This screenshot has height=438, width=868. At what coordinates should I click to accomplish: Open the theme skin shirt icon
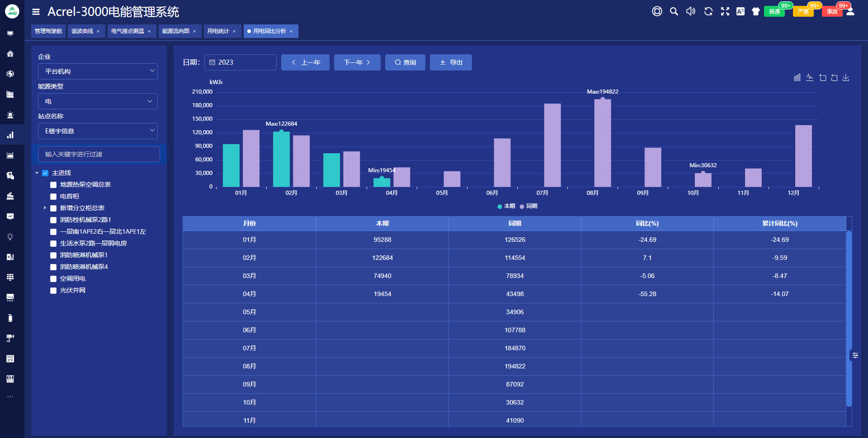tap(756, 12)
